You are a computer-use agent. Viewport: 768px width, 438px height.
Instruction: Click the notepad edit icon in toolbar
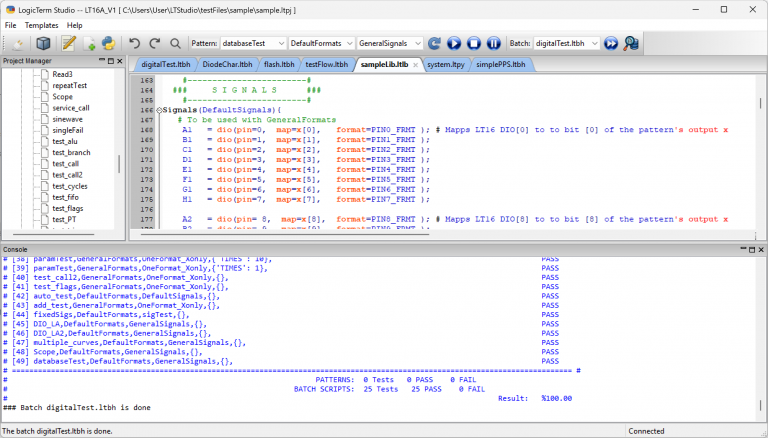tap(69, 43)
